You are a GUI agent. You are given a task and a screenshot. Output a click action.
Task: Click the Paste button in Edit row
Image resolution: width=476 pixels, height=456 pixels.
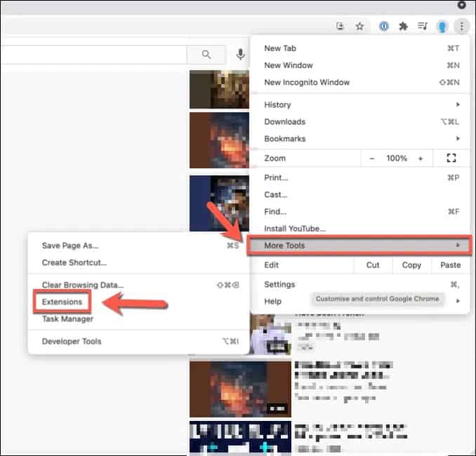(451, 265)
